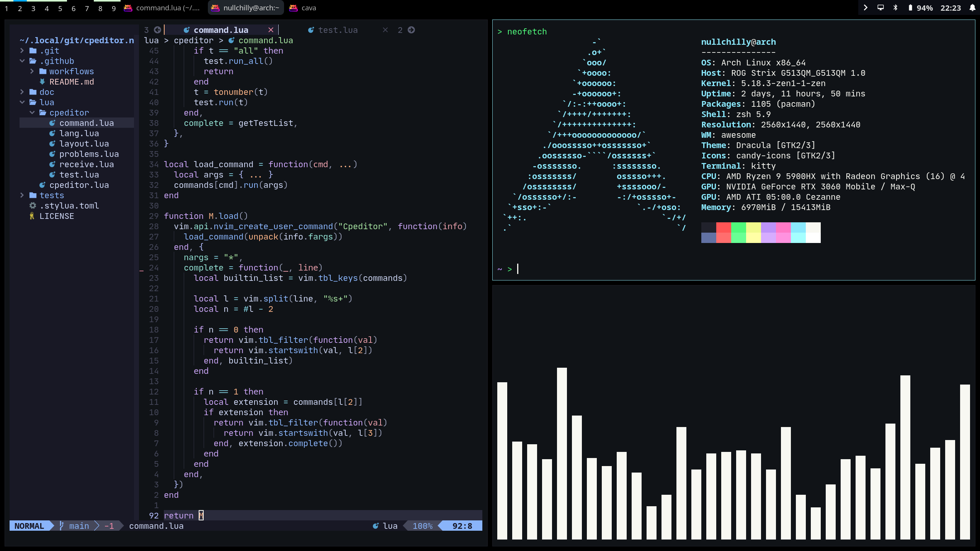Switch to the test.lua buffer tab
The width and height of the screenshot is (980, 551).
pos(338,30)
